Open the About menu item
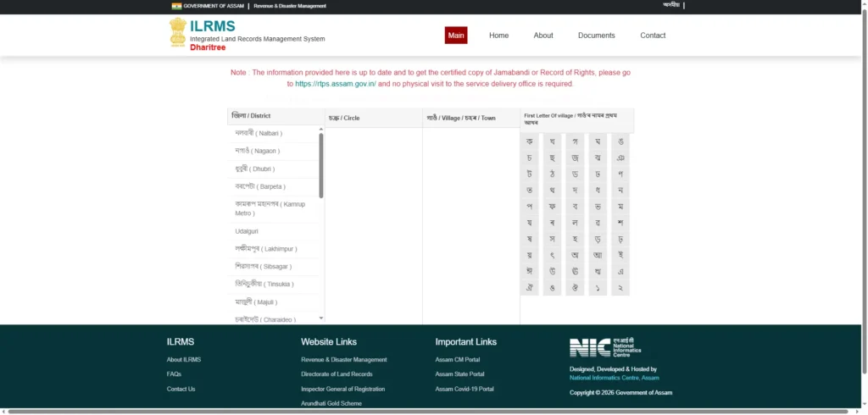The image size is (868, 415). (543, 36)
